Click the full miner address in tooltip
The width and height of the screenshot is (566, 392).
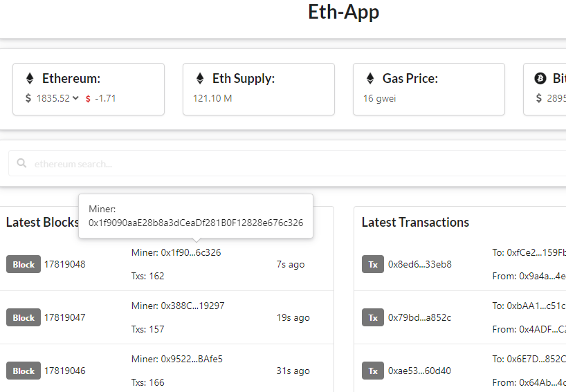196,223
